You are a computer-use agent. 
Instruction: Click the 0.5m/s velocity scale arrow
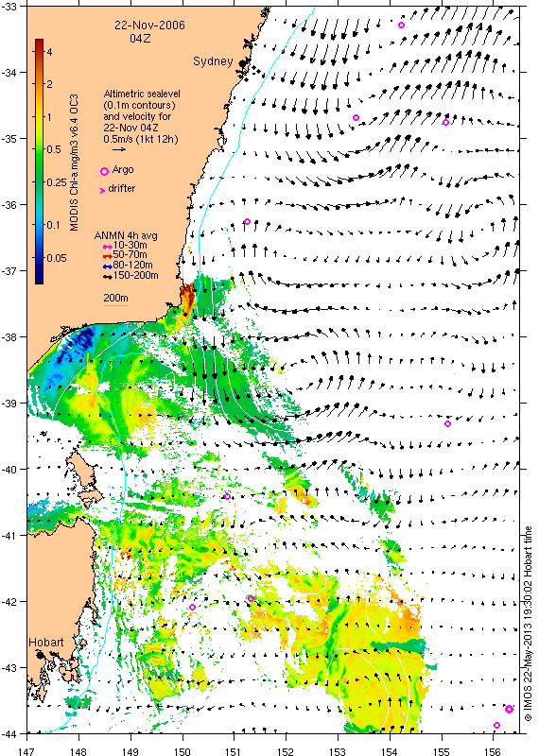[119, 149]
